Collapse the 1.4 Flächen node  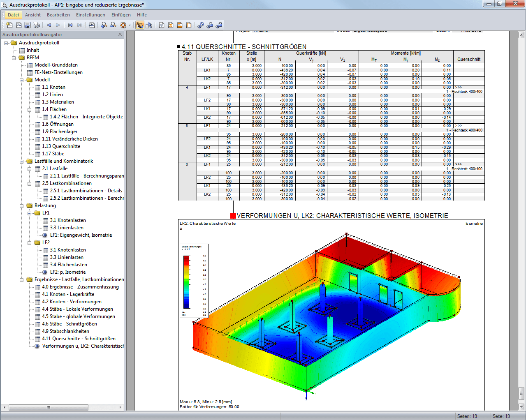(30, 109)
